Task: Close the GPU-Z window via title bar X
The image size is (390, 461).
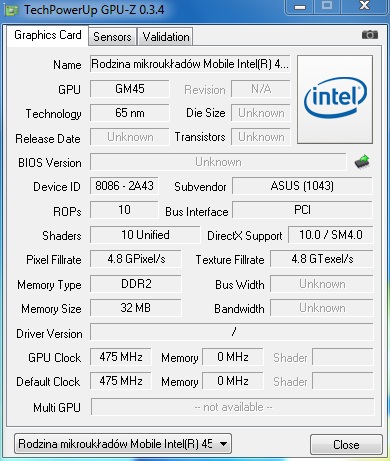Action: pos(364,6)
